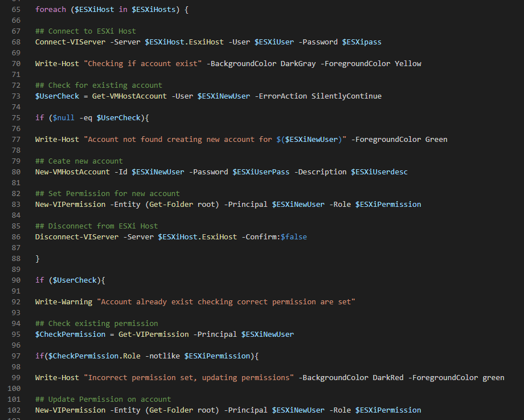524x420 pixels.
Task: Click 'New-VMHostAccount' on line 80
Action: click(x=72, y=172)
